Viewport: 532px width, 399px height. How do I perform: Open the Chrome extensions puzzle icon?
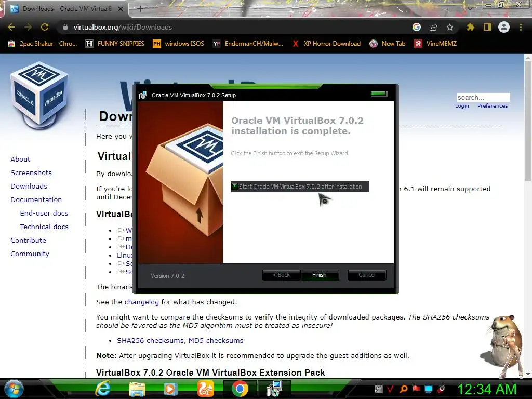[471, 27]
